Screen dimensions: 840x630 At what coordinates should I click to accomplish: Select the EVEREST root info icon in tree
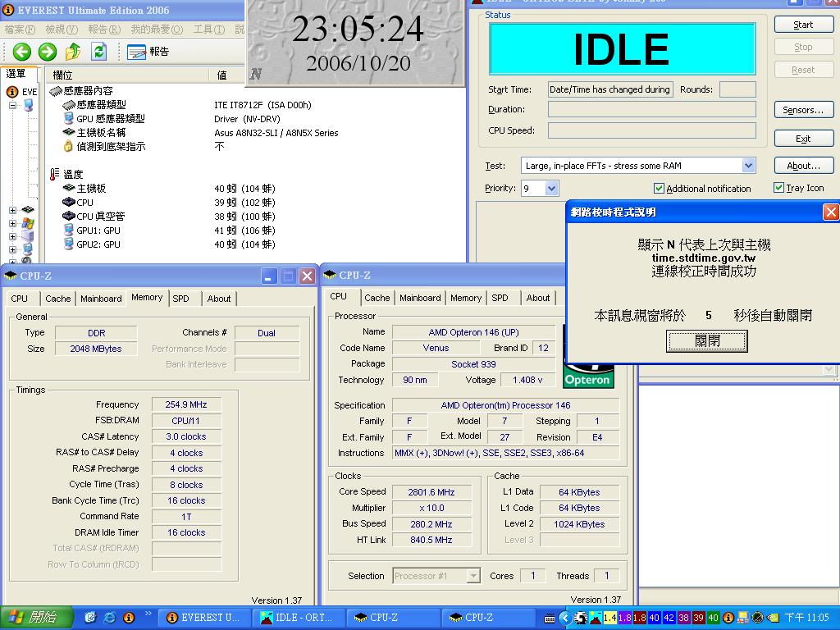pos(12,92)
